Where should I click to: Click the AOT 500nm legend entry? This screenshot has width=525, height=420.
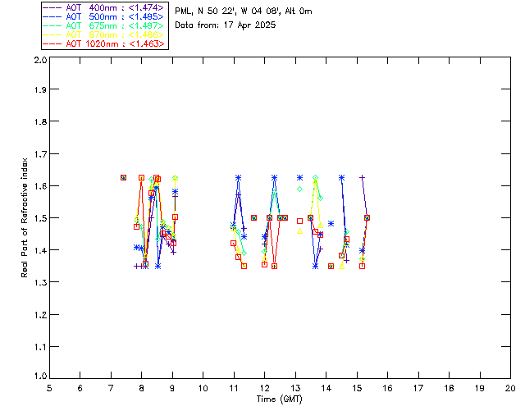103,16
